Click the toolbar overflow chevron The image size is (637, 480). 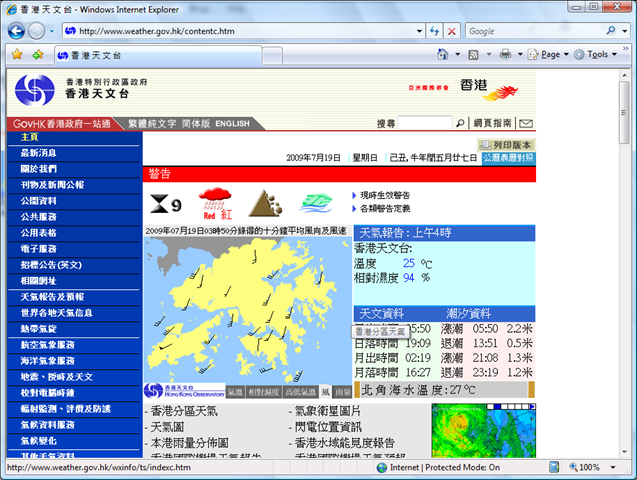coord(626,49)
